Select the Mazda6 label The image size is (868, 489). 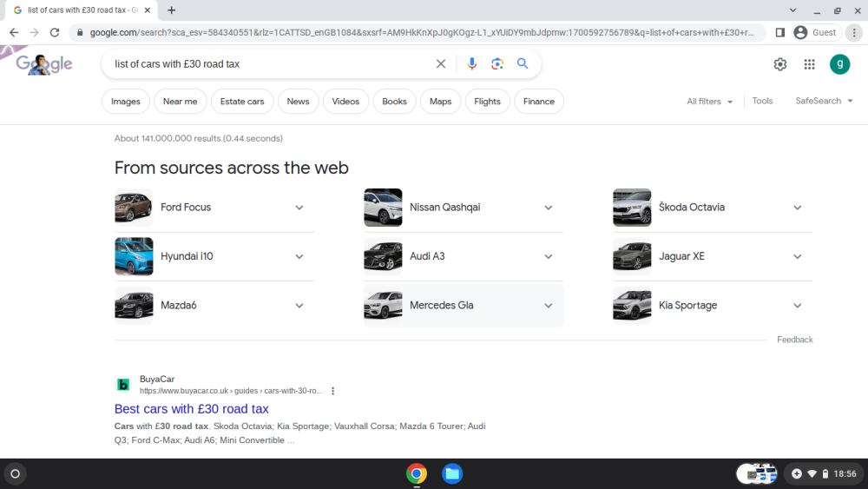178,305
